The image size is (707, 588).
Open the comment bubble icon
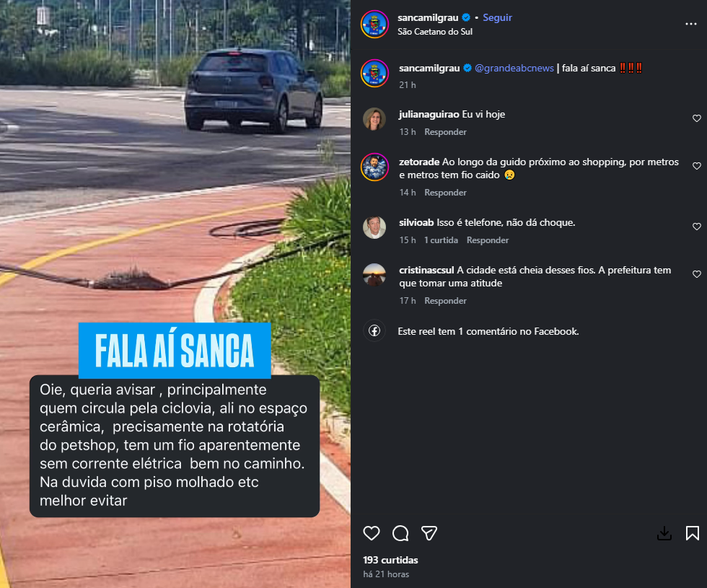pos(400,533)
